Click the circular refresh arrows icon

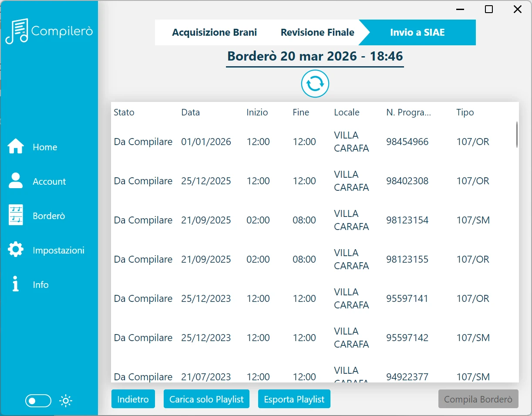(x=315, y=84)
